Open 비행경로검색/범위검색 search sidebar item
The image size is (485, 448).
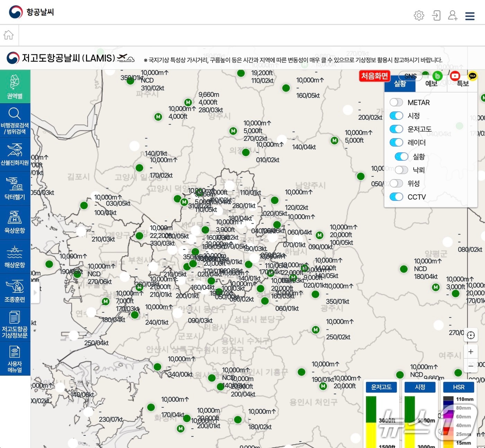pyautogui.click(x=15, y=121)
